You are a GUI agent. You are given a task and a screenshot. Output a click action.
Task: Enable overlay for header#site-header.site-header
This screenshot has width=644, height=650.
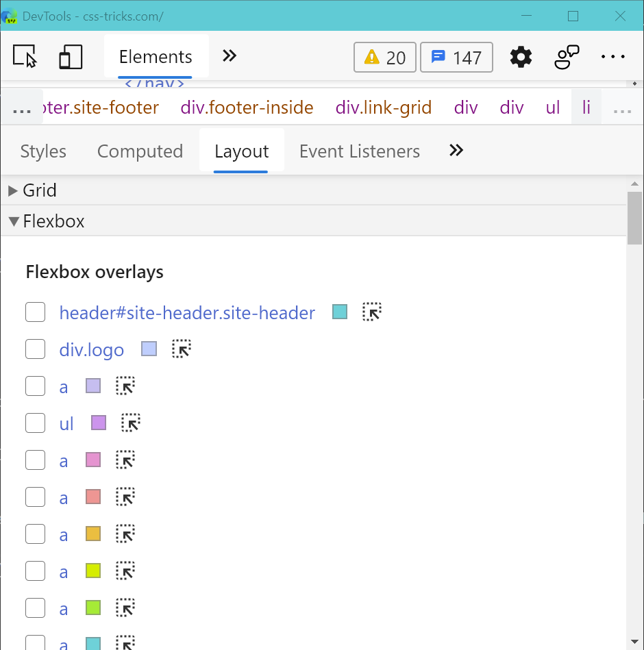click(x=36, y=312)
